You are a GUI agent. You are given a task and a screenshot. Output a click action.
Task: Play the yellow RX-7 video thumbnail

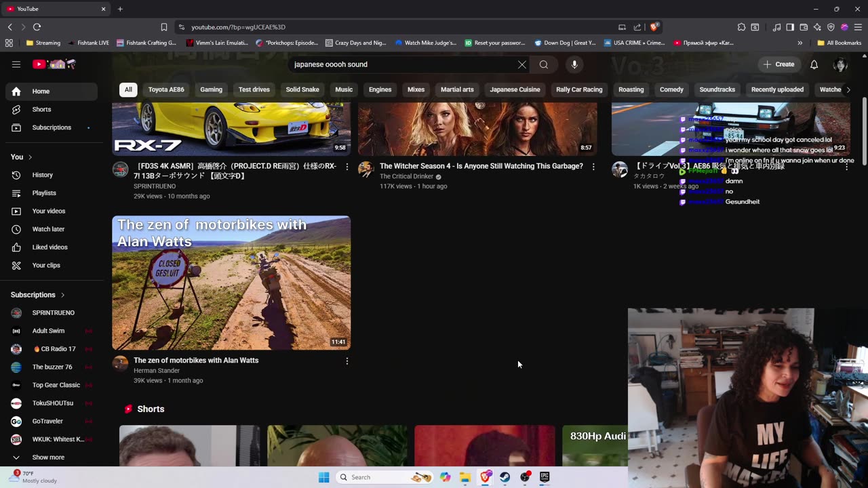pyautogui.click(x=231, y=129)
